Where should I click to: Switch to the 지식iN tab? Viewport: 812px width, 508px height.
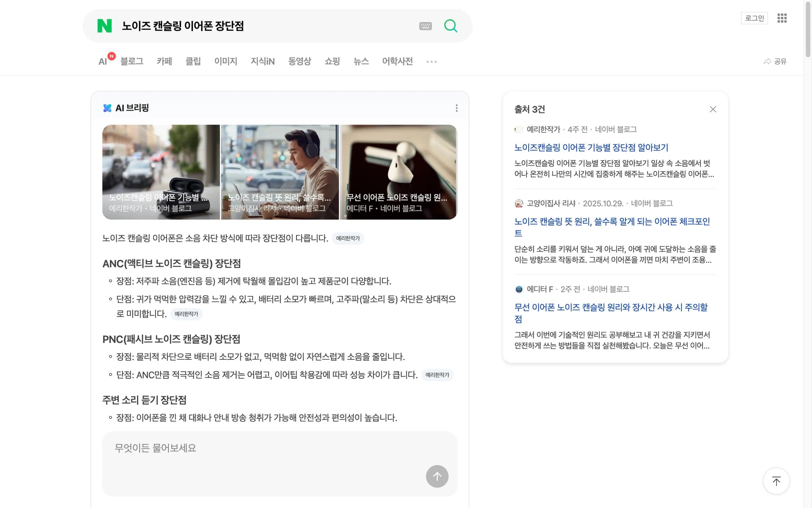(x=263, y=61)
